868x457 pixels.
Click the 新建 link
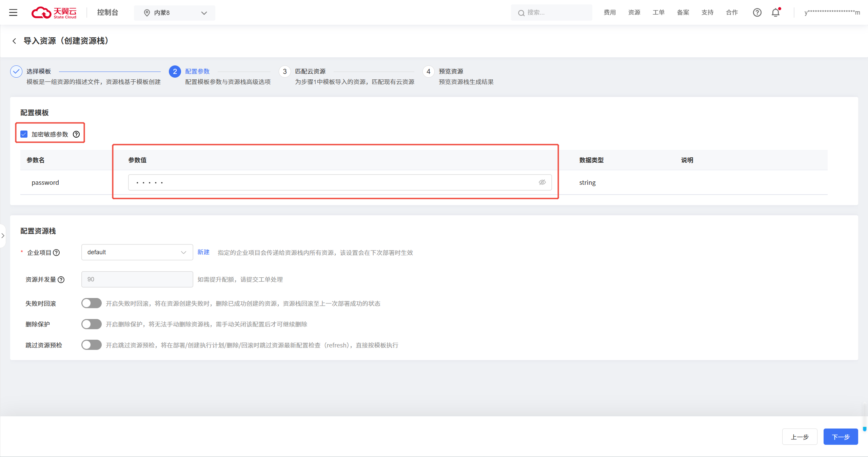pyautogui.click(x=203, y=252)
